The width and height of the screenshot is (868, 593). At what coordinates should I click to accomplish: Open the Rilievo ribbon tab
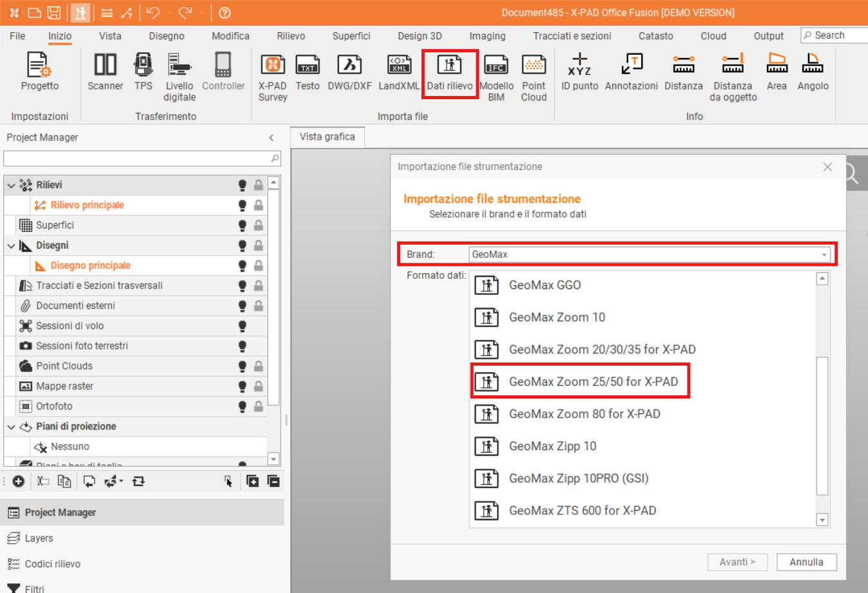[291, 36]
